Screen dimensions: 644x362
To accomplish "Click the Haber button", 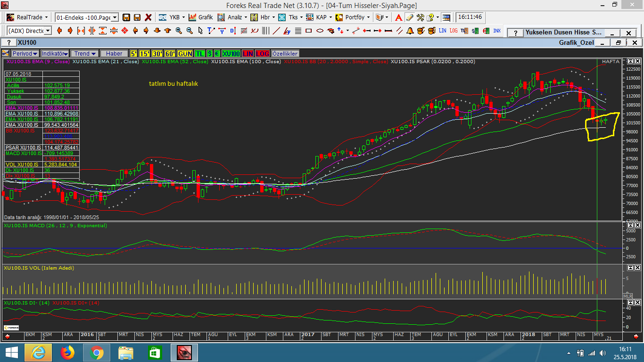I will click(x=114, y=53).
